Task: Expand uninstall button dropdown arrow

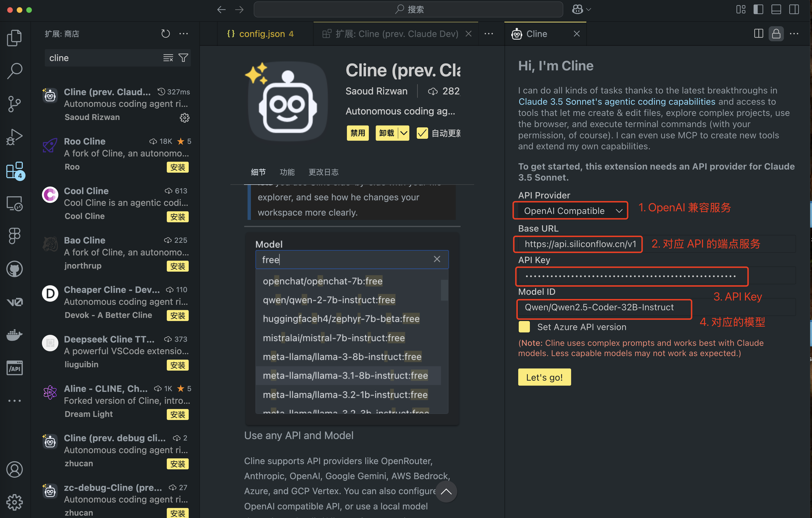Action: [x=404, y=133]
